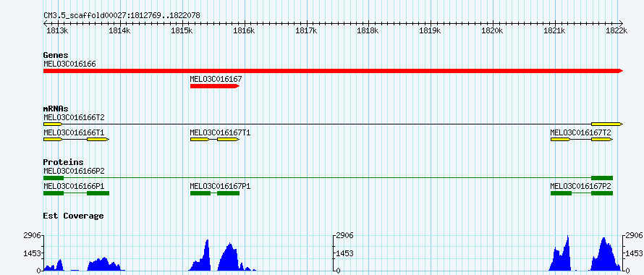Click the 1821k ruler position
This screenshot has width=644, height=275.
click(555, 31)
